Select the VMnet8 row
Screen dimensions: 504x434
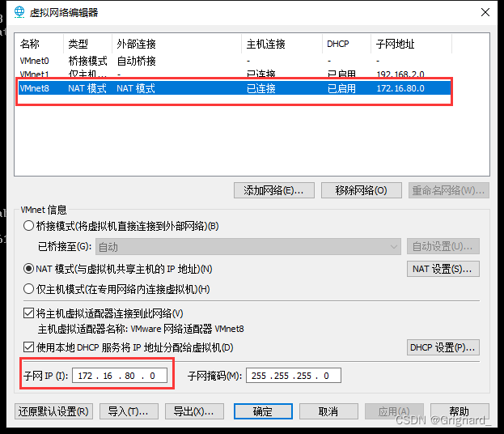pos(235,88)
